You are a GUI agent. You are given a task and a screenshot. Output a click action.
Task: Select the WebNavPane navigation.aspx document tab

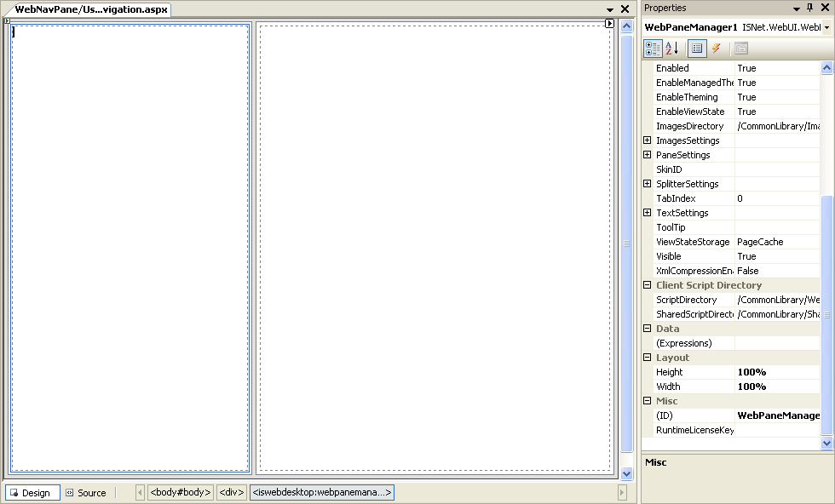[x=91, y=9]
